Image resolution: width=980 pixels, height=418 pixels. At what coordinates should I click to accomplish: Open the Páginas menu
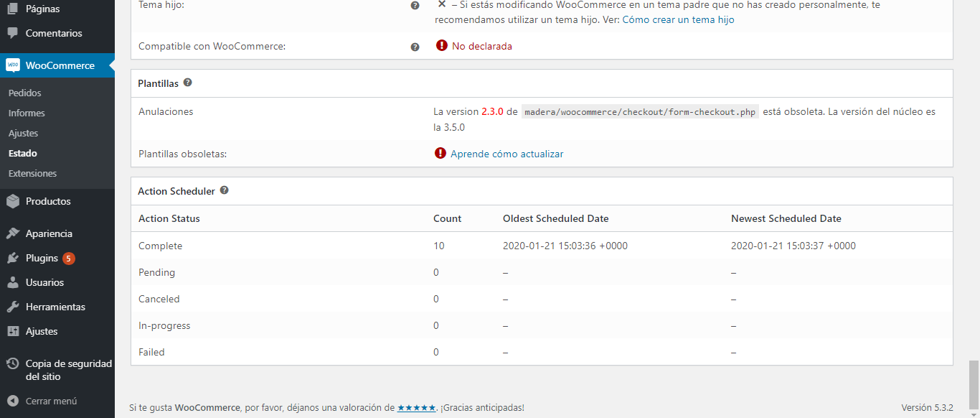click(x=57, y=9)
